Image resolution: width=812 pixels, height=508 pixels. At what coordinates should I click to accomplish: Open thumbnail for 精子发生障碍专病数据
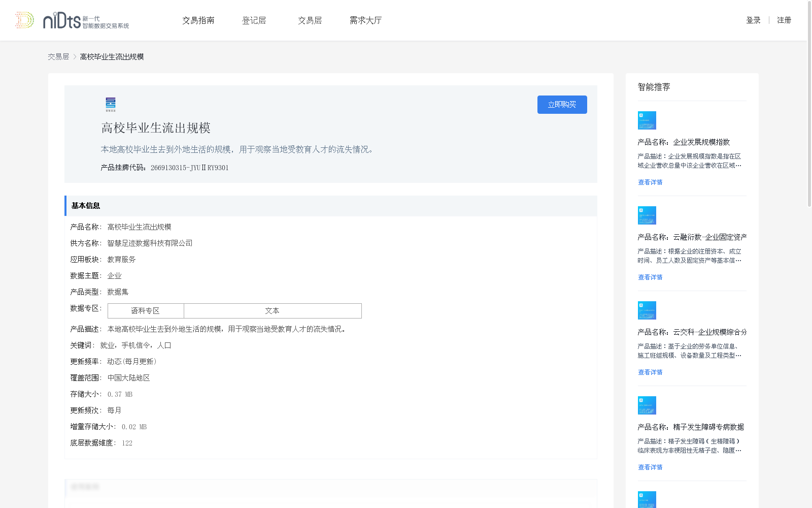coord(647,405)
